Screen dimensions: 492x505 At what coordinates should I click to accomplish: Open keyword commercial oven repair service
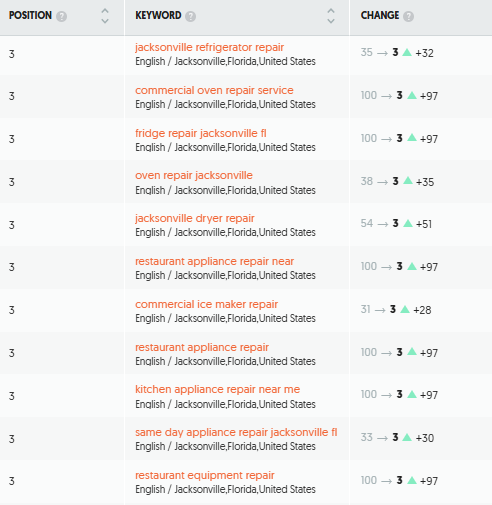coord(214,90)
